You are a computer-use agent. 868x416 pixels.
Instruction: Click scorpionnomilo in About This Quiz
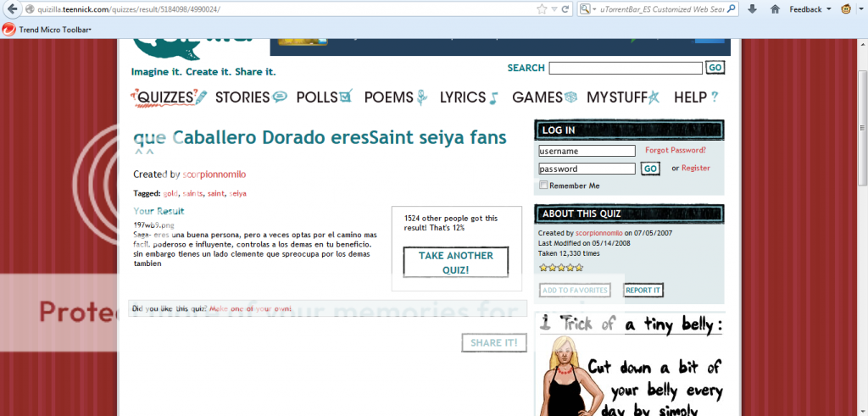coord(599,233)
